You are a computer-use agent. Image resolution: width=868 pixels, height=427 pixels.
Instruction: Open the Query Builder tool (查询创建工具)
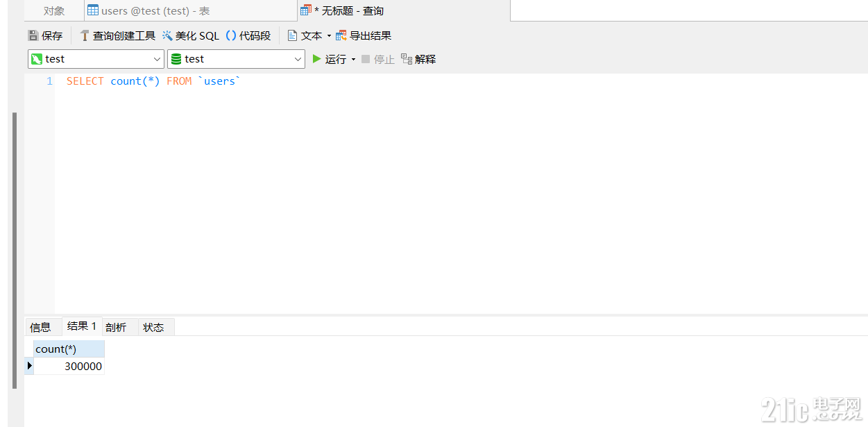pyautogui.click(x=117, y=35)
